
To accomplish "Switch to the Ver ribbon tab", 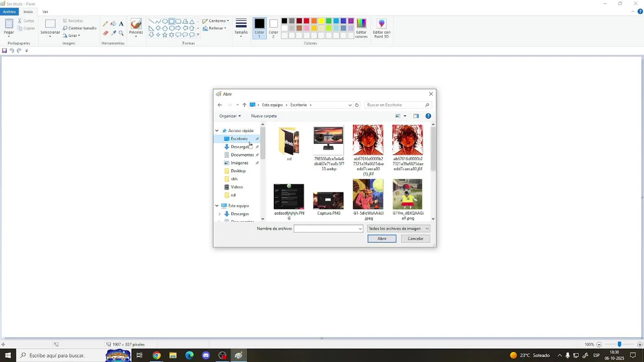I will point(45,12).
